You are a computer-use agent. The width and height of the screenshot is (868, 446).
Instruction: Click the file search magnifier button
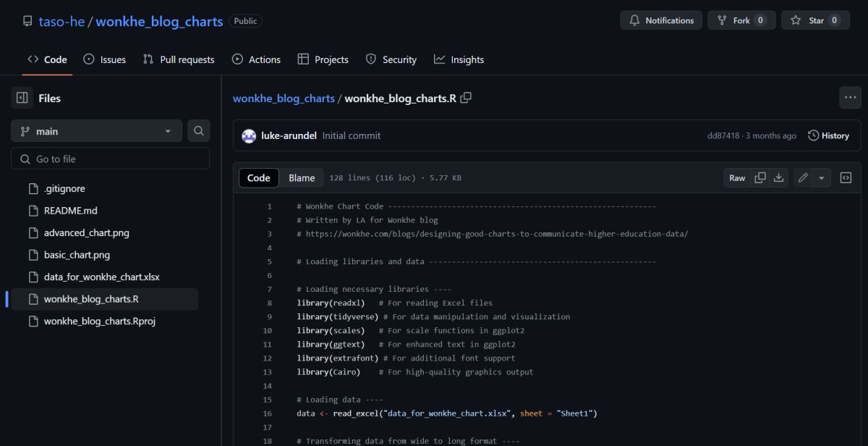[x=199, y=131]
